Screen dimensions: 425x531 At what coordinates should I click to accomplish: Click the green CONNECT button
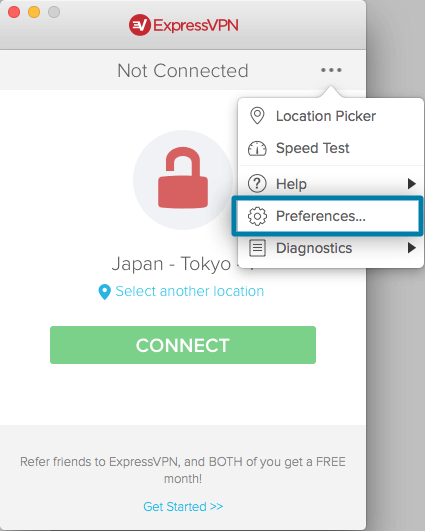pos(183,345)
